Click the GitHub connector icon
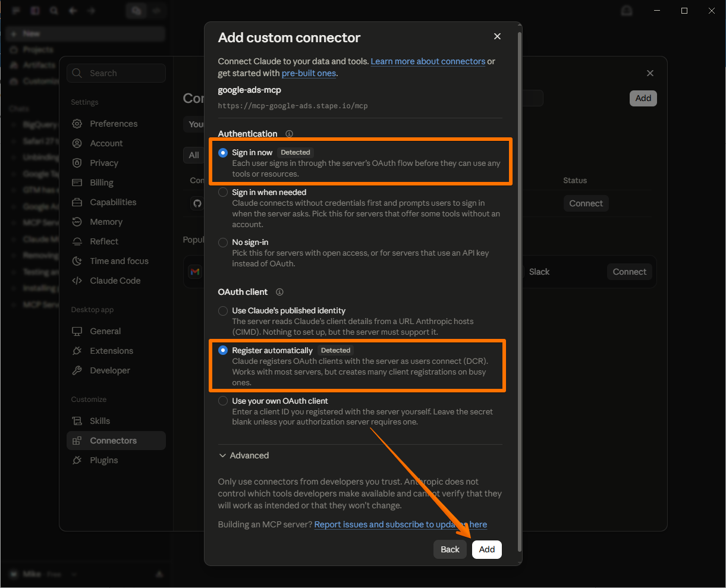 tap(197, 203)
